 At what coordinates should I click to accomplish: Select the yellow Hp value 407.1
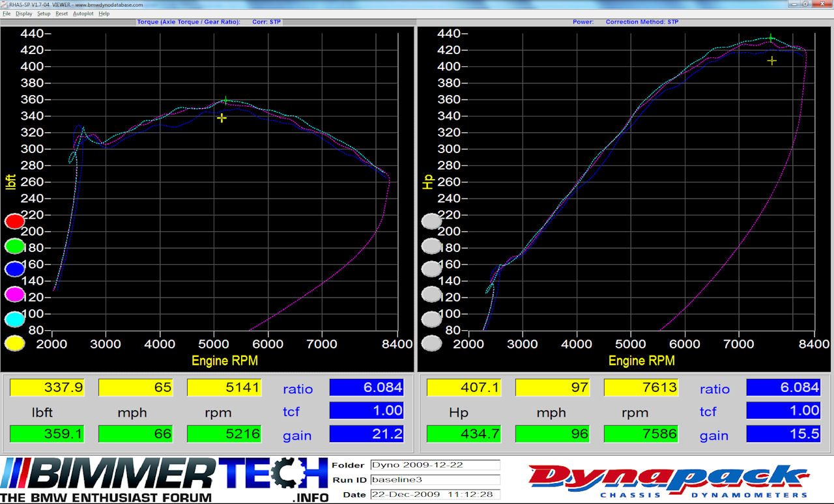coord(464,387)
